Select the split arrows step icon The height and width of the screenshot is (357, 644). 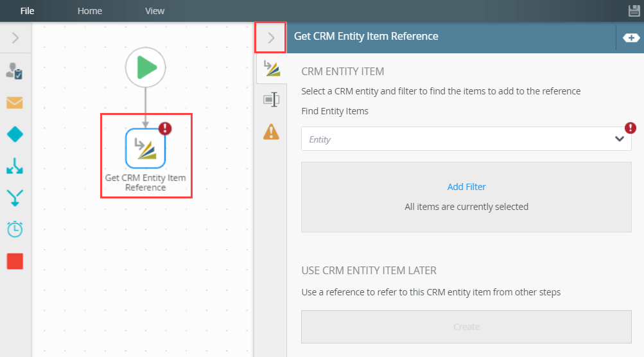(x=15, y=166)
